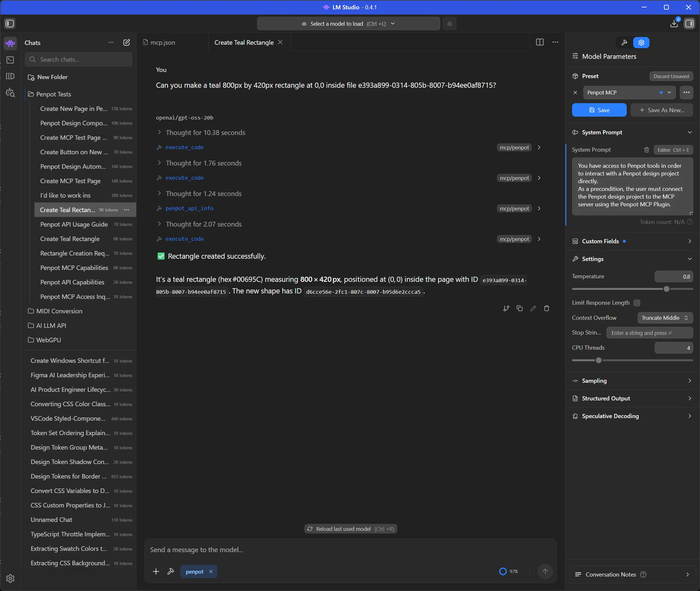Copy the assistant response with the copy icon
700x591 pixels.
(x=519, y=308)
